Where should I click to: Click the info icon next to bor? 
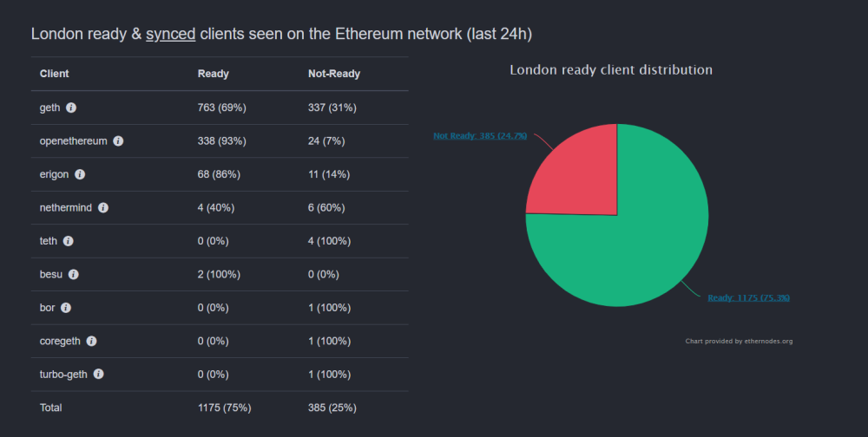click(x=66, y=308)
